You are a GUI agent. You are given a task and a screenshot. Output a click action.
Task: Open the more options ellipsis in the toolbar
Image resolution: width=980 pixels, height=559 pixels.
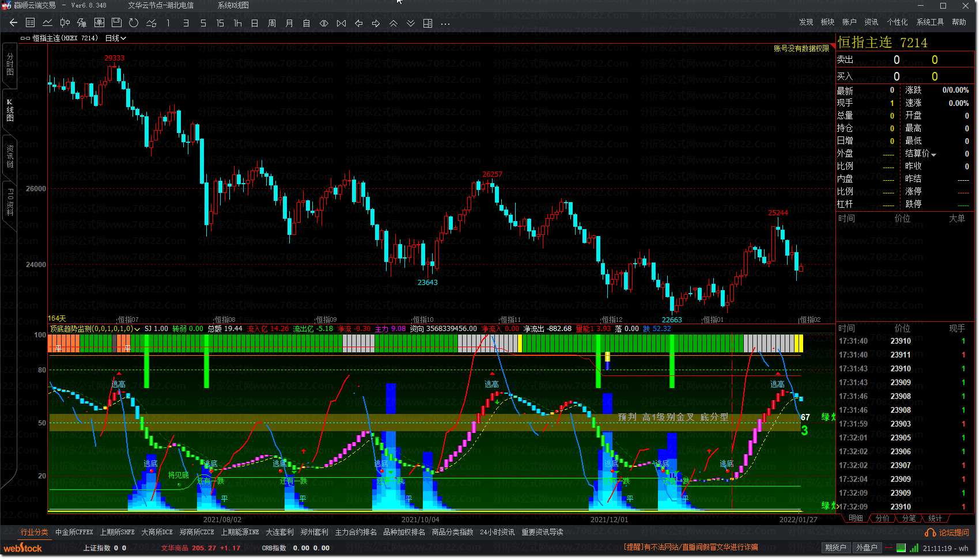pyautogui.click(x=445, y=24)
